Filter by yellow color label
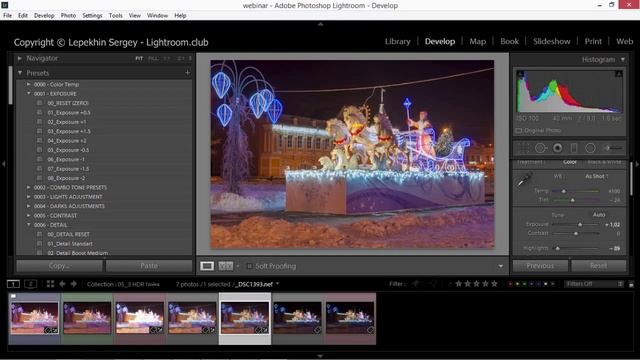This screenshot has width=640, height=360. coord(518,284)
